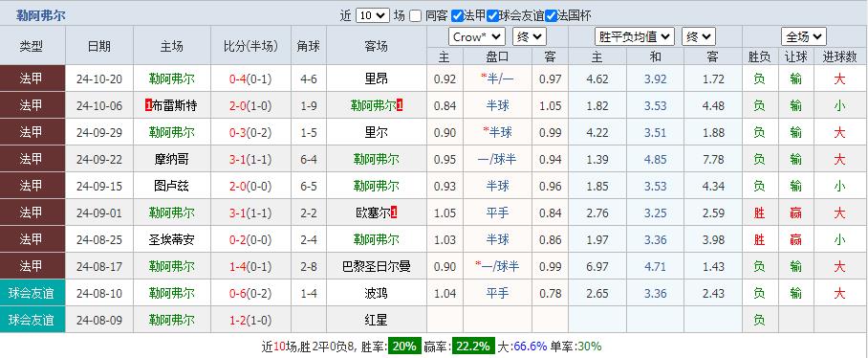868x358 pixels.
Task: Click the 6.97 home odds value
Action: point(597,266)
